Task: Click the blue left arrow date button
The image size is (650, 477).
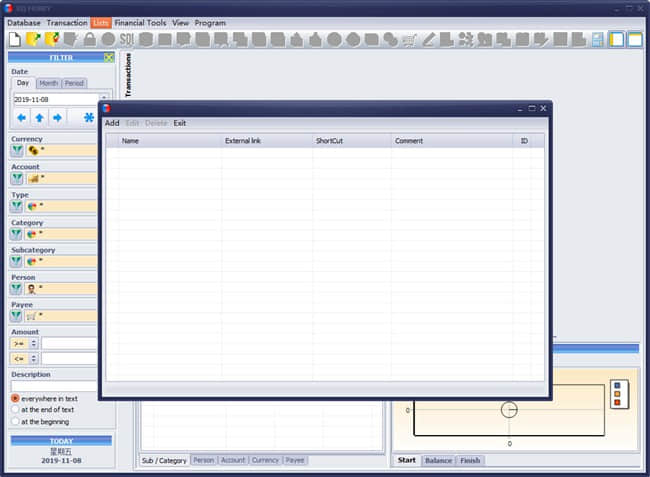Action: pos(22,118)
